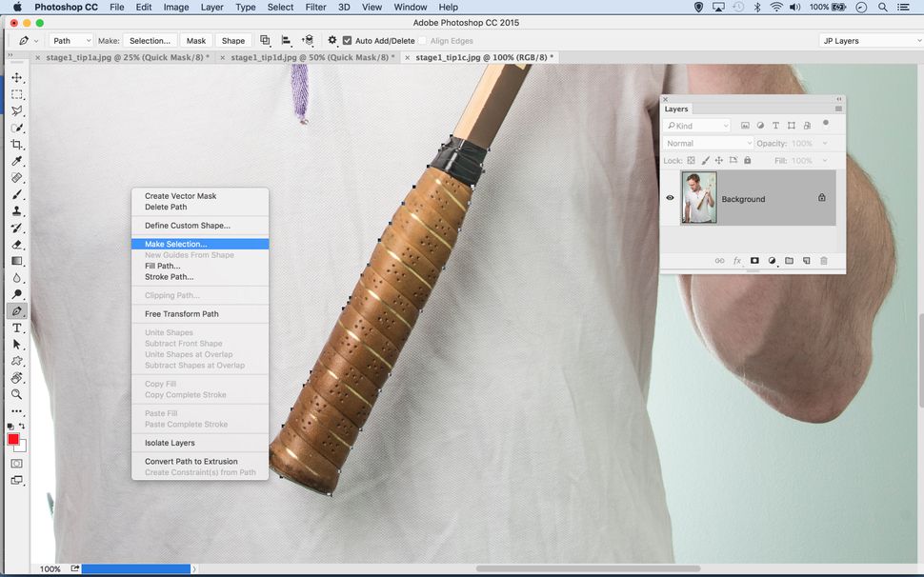The height and width of the screenshot is (577, 924).
Task: Open the new adjustment layer icon
Action: click(x=772, y=260)
